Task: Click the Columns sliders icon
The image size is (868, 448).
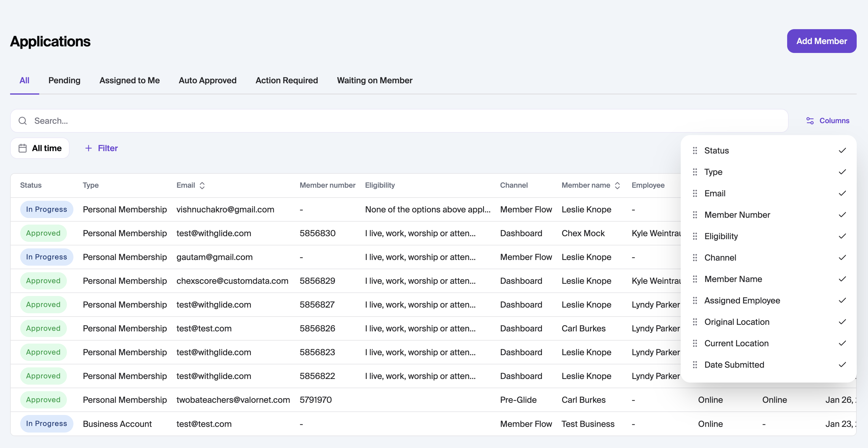Action: point(810,121)
